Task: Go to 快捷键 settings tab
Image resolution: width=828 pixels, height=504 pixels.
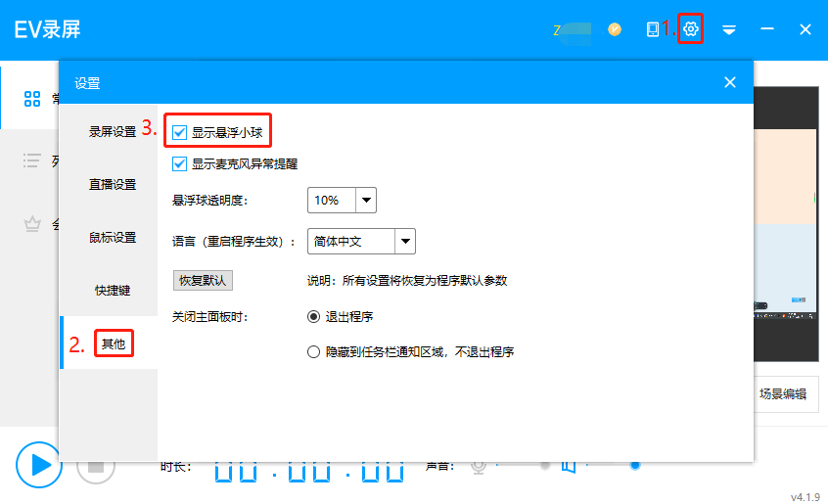Action: [x=113, y=291]
